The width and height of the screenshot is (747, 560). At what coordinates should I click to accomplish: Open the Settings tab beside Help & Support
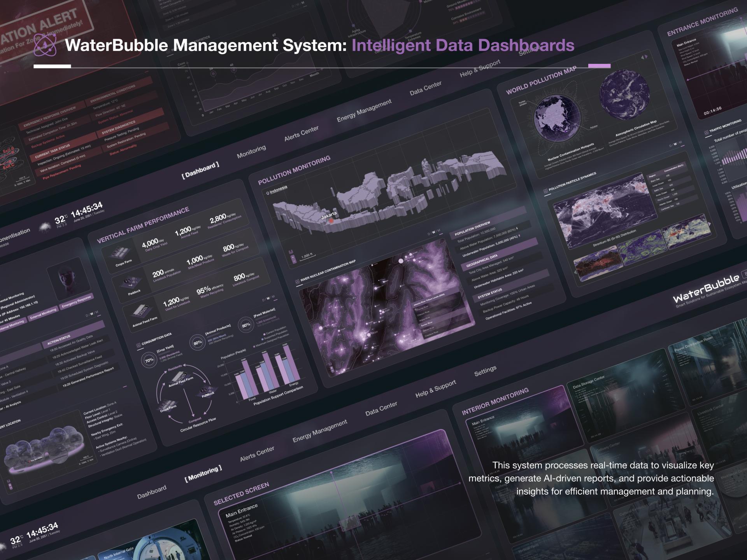[x=485, y=371]
